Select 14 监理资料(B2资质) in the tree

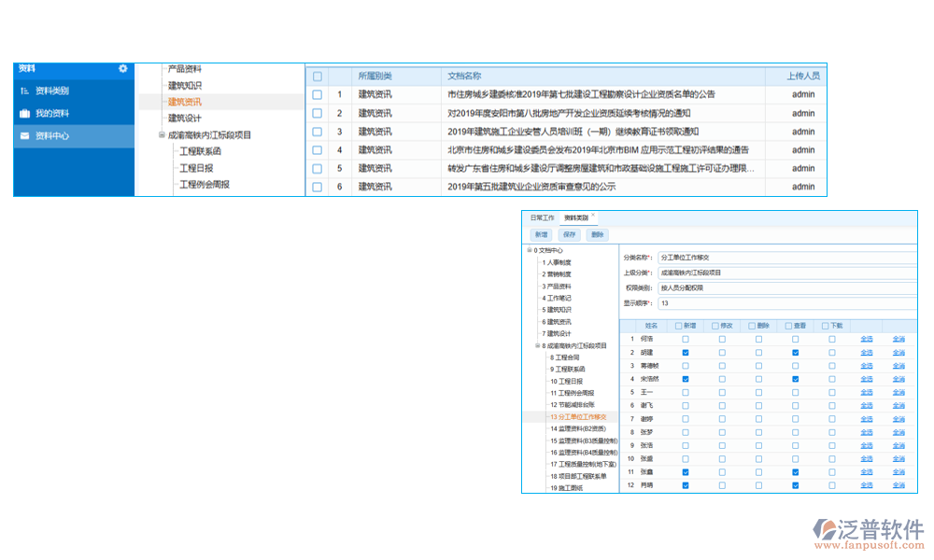(578, 428)
